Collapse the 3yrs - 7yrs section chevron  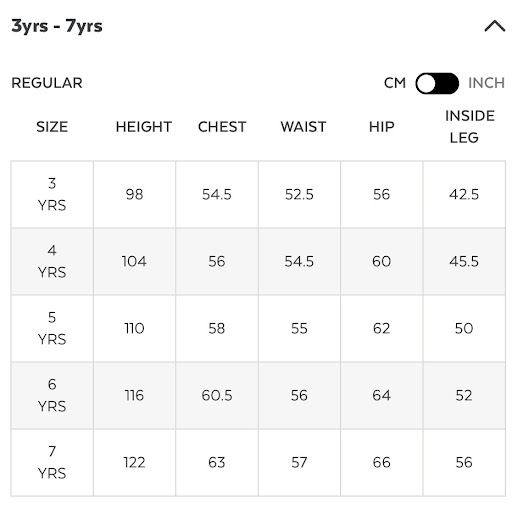click(x=495, y=26)
